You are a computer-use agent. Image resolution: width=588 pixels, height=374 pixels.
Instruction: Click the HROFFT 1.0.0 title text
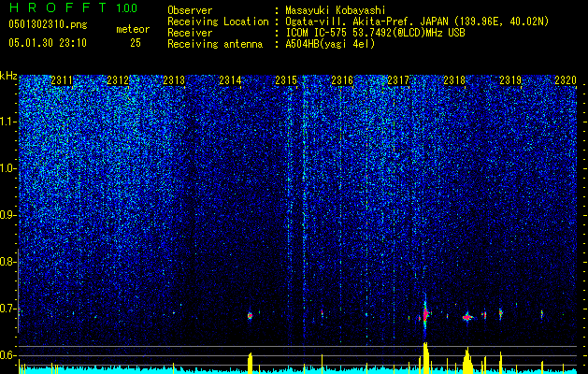[x=73, y=7]
